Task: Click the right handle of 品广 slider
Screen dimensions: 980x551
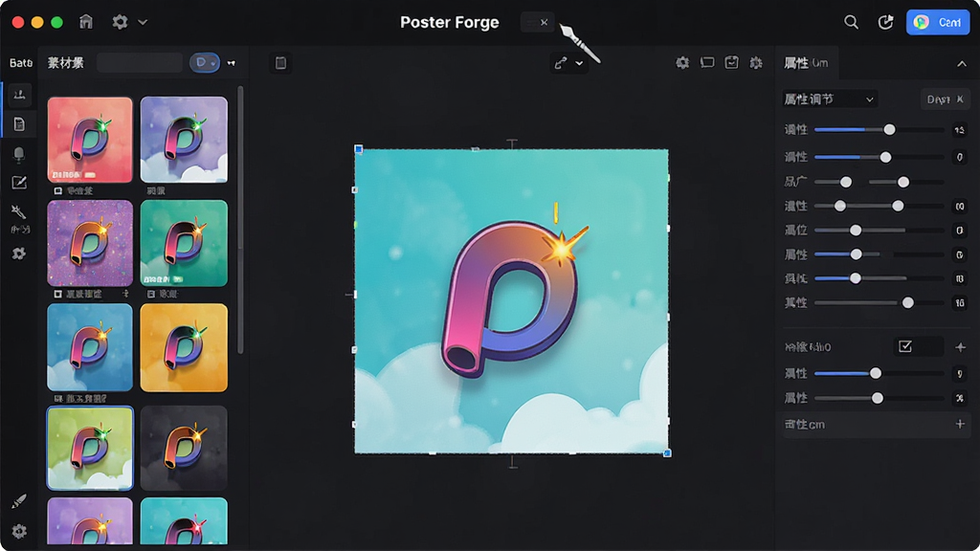Action: pyautogui.click(x=903, y=182)
